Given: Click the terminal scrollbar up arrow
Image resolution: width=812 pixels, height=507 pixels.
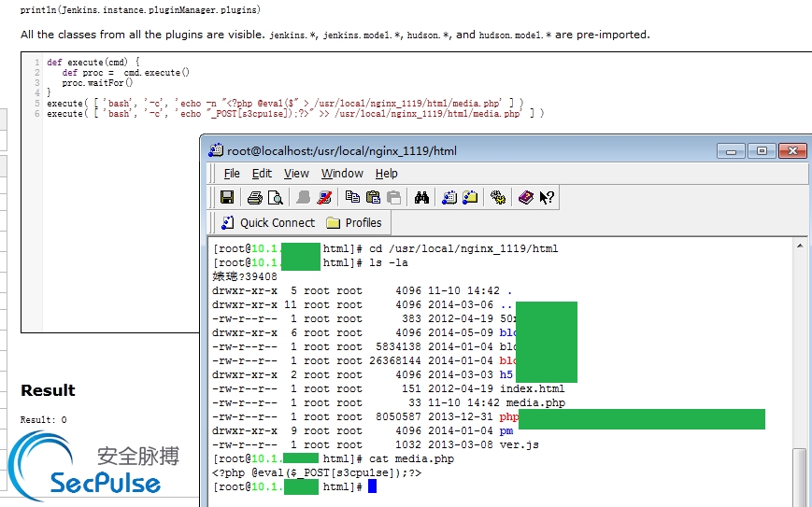Looking at the screenshot, I should point(800,246).
